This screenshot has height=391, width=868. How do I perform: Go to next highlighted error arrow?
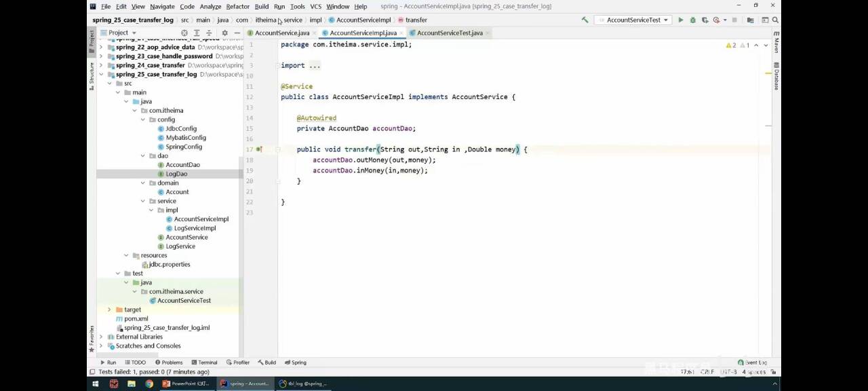click(x=766, y=45)
